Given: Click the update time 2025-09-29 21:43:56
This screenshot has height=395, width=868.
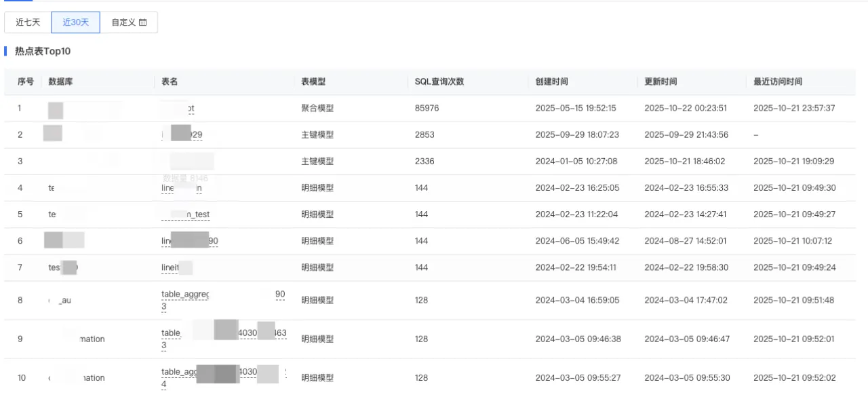Looking at the screenshot, I should pos(686,135).
